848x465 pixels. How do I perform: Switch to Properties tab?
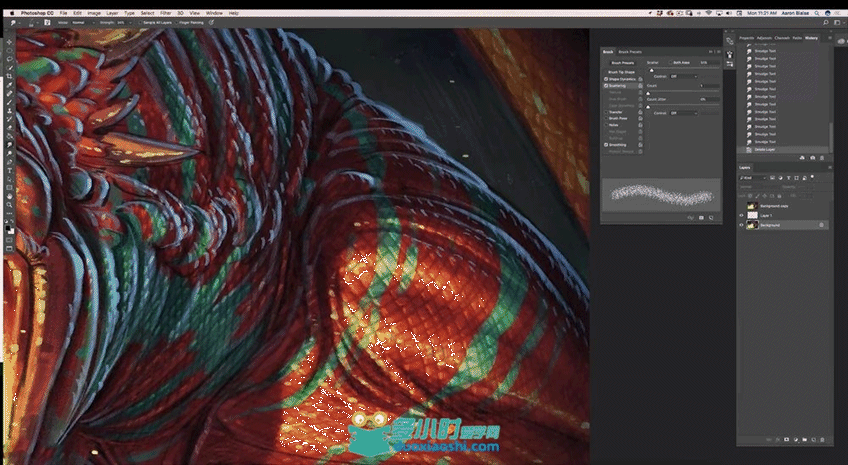point(746,38)
